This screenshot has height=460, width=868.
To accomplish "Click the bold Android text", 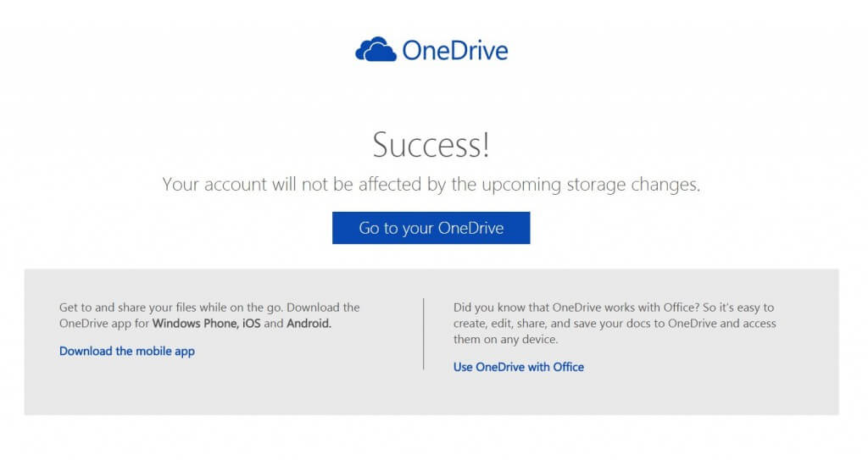I will click(x=309, y=324).
